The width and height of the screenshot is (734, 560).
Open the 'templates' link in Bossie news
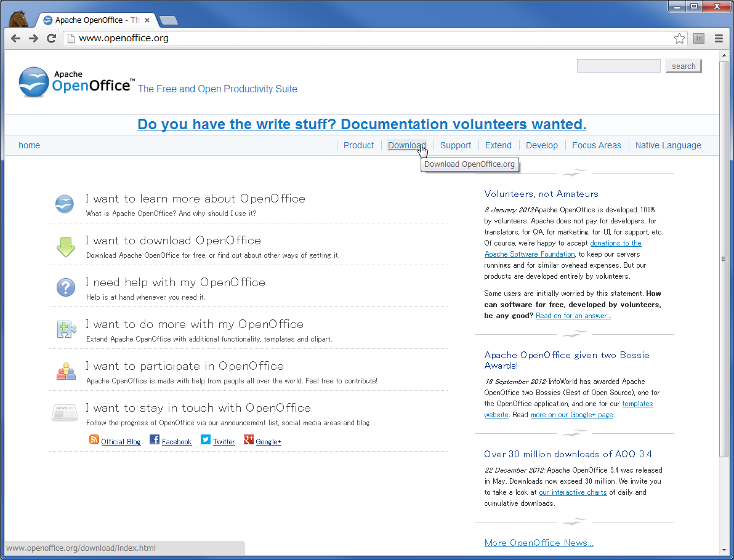[x=637, y=404]
